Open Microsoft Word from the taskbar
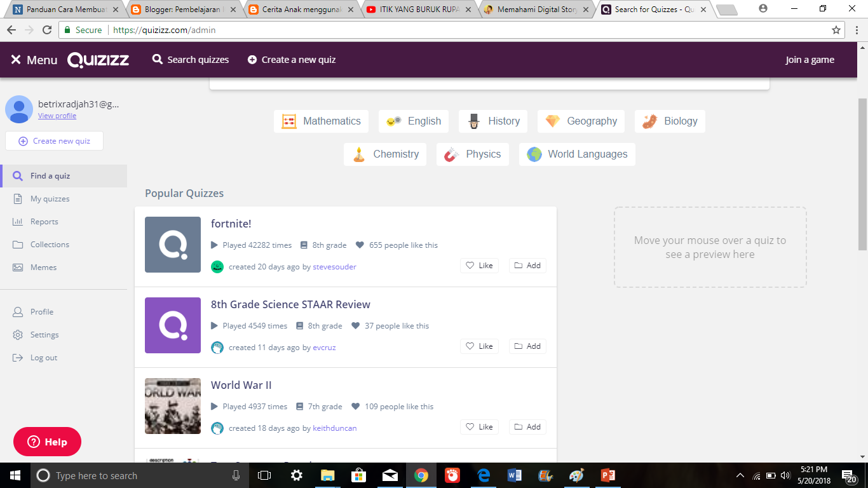The width and height of the screenshot is (868, 488). tap(514, 475)
